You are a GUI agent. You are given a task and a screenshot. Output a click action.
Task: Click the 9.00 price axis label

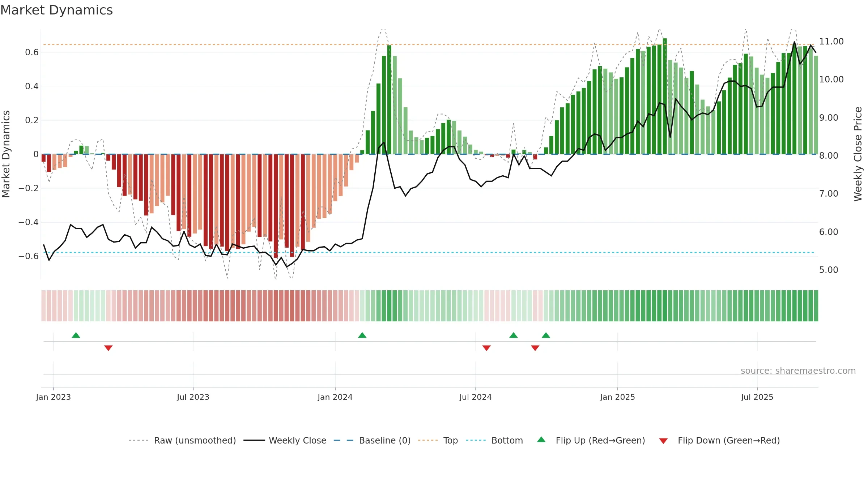829,118
